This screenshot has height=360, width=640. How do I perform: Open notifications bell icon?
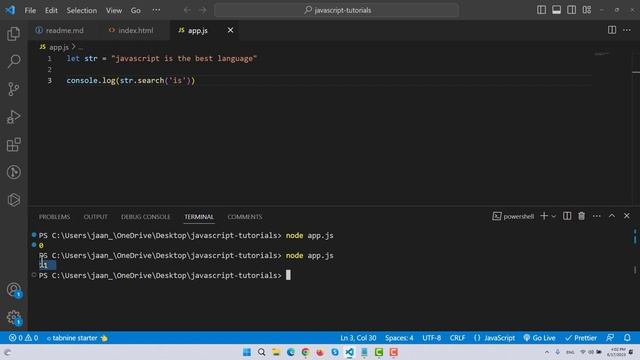pos(627,338)
